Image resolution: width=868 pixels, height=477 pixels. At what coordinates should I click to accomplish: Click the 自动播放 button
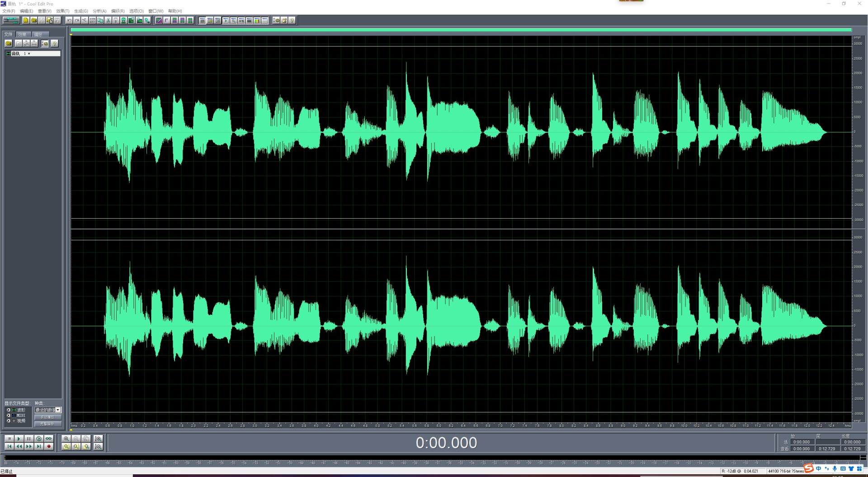(x=47, y=417)
